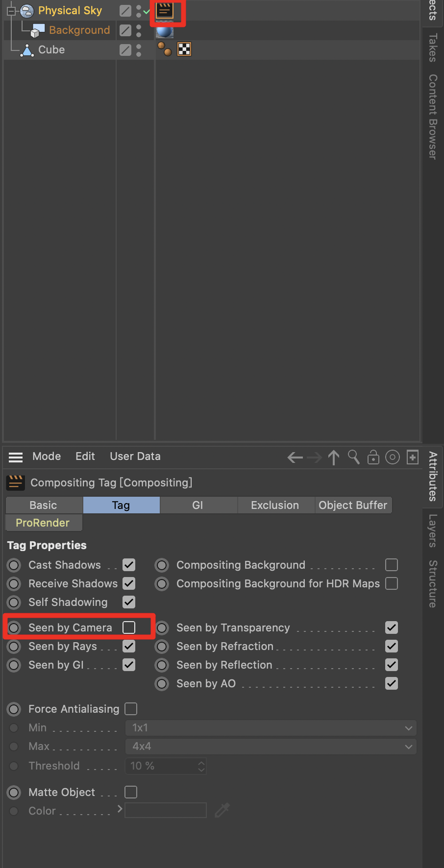444x868 pixels.
Task: Enable Seen by Camera checkbox
Action: click(129, 627)
